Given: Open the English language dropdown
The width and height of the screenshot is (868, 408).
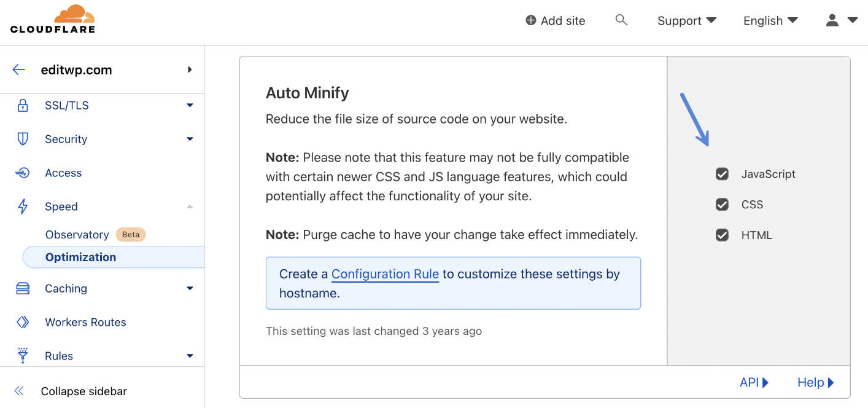Looking at the screenshot, I should point(770,20).
